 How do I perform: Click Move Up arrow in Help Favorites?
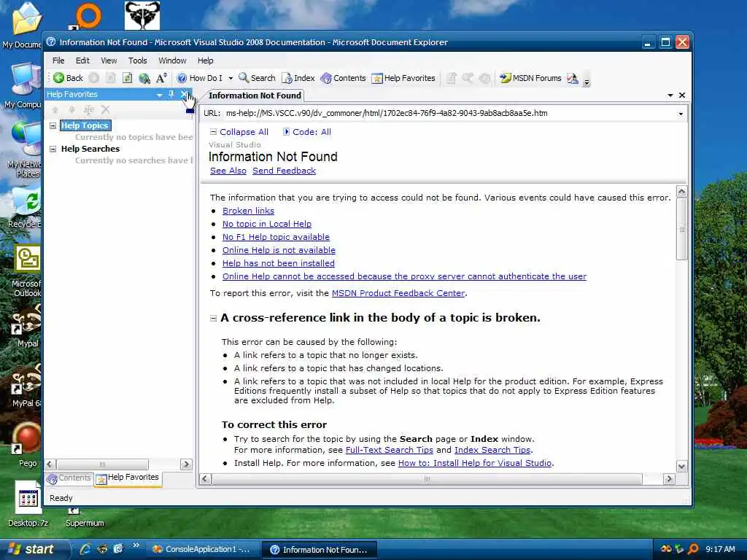pos(55,110)
